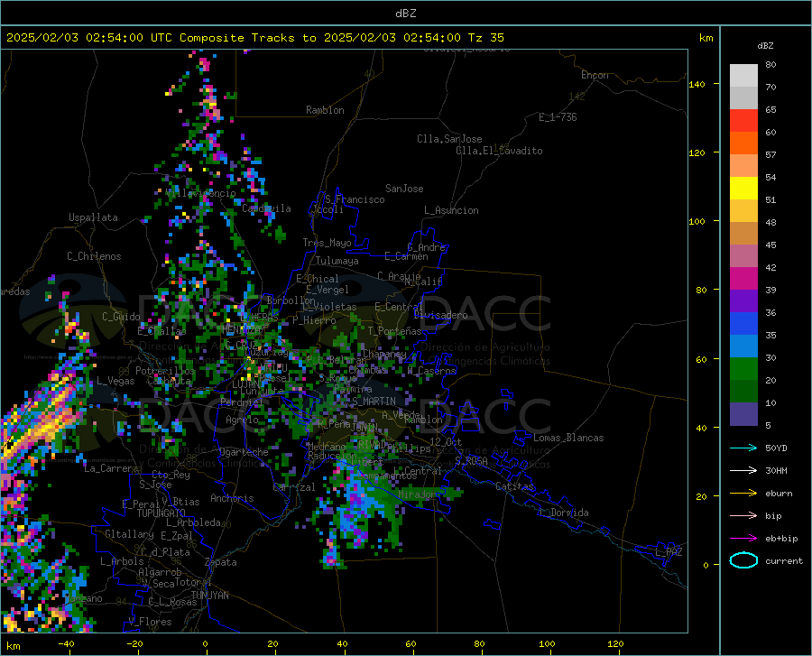Click the cyan 'current' ellipse legend icon
This screenshot has height=656, width=812.
(743, 560)
